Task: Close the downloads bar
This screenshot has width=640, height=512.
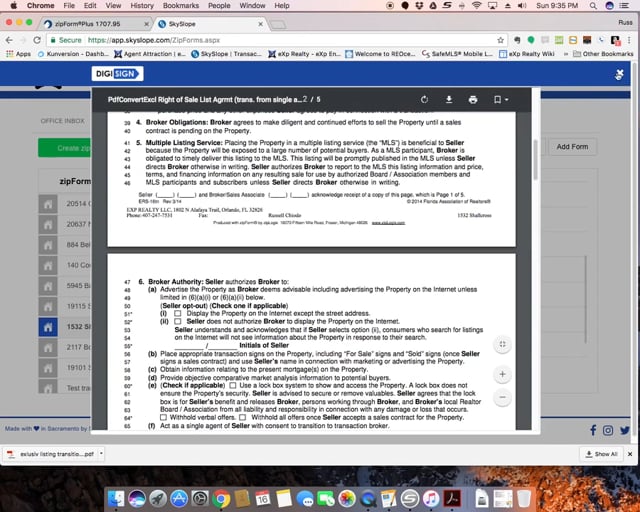Action: (x=630, y=454)
